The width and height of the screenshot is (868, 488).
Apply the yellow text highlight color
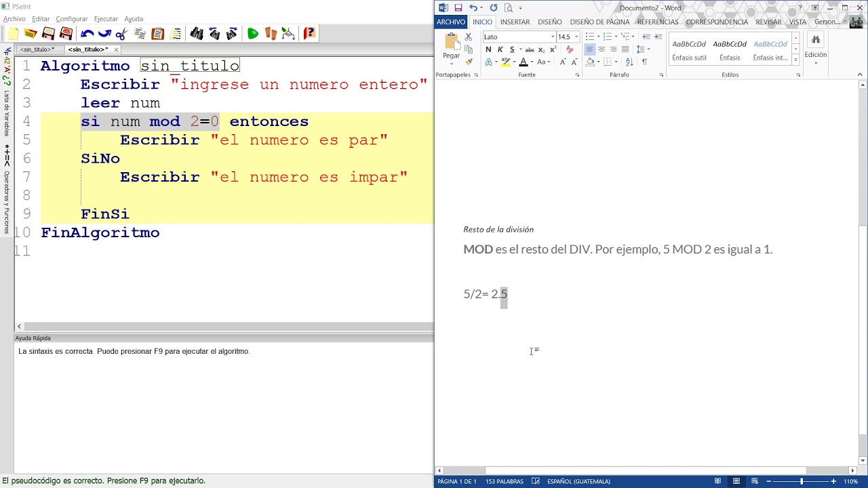point(505,62)
